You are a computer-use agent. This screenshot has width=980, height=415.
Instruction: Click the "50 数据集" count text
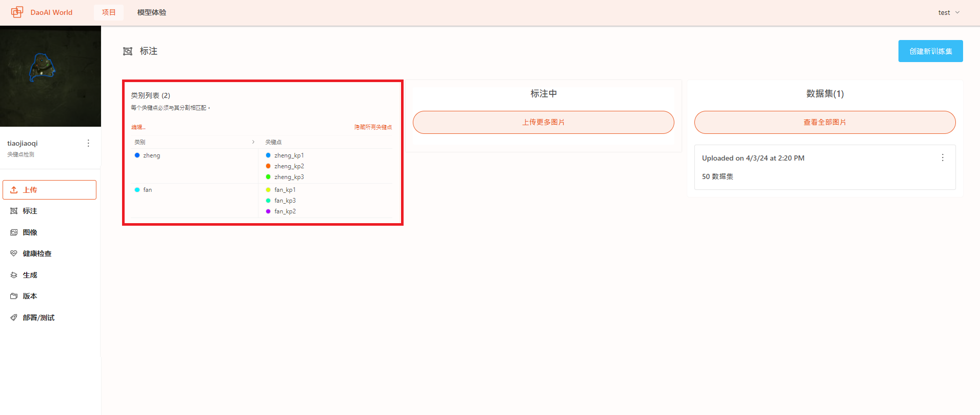[717, 176]
